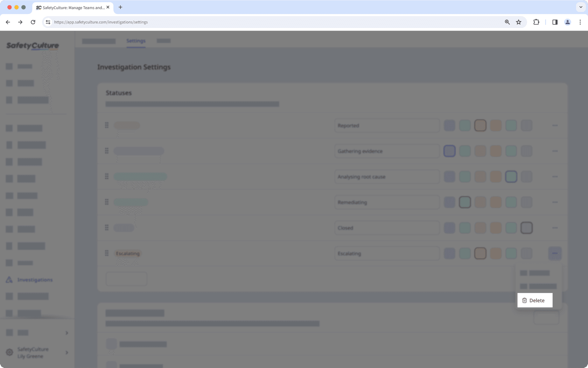The height and width of the screenshot is (368, 588).
Task: Open the ellipsis menu for Gathering evidence
Action: pos(554,151)
